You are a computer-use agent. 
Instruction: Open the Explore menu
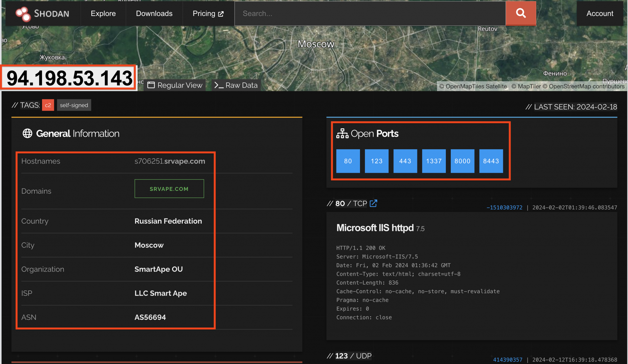[103, 13]
